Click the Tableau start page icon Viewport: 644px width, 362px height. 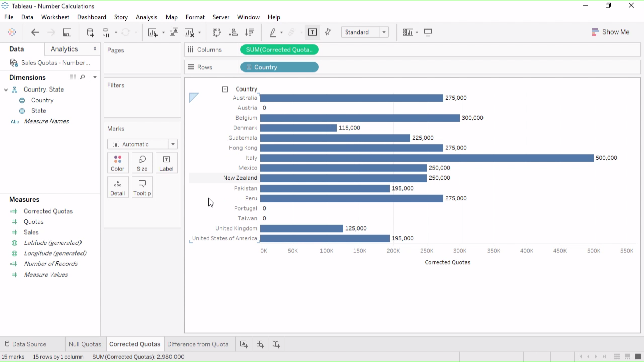click(12, 32)
